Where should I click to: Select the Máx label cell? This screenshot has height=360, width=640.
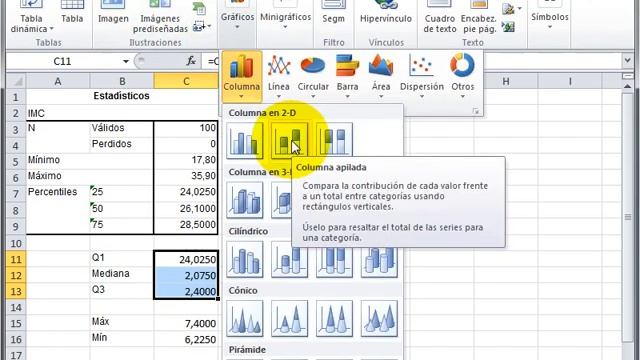(122, 322)
